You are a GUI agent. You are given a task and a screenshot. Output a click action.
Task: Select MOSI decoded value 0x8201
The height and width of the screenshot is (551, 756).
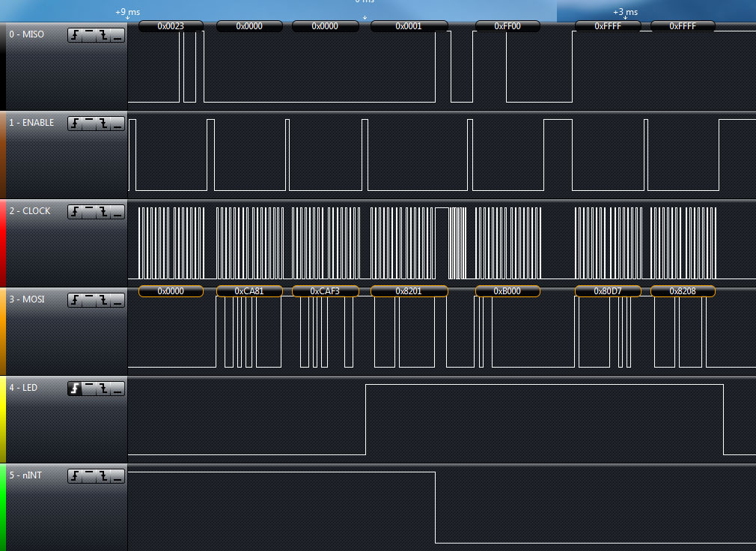coord(409,291)
